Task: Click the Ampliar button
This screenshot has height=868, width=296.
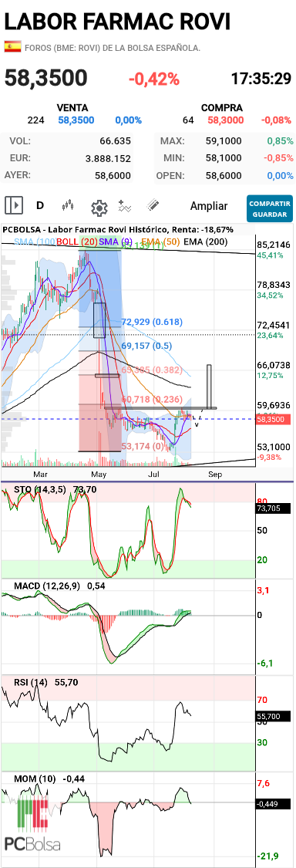Action: coord(209,206)
